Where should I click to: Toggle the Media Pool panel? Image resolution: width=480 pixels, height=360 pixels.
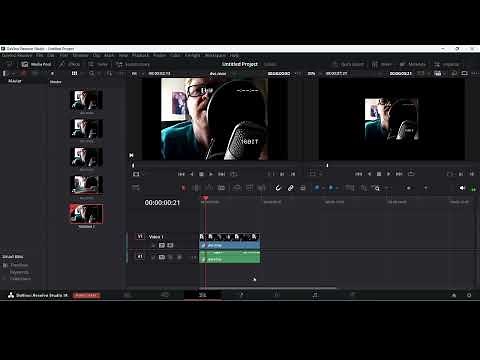(x=37, y=64)
